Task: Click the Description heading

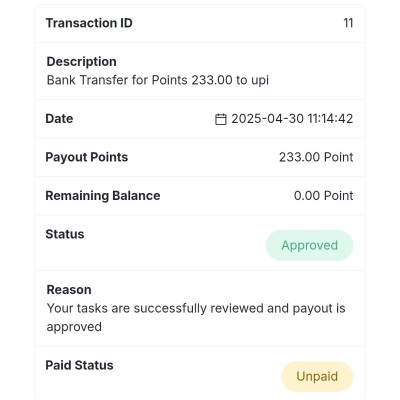Action: pos(82,62)
